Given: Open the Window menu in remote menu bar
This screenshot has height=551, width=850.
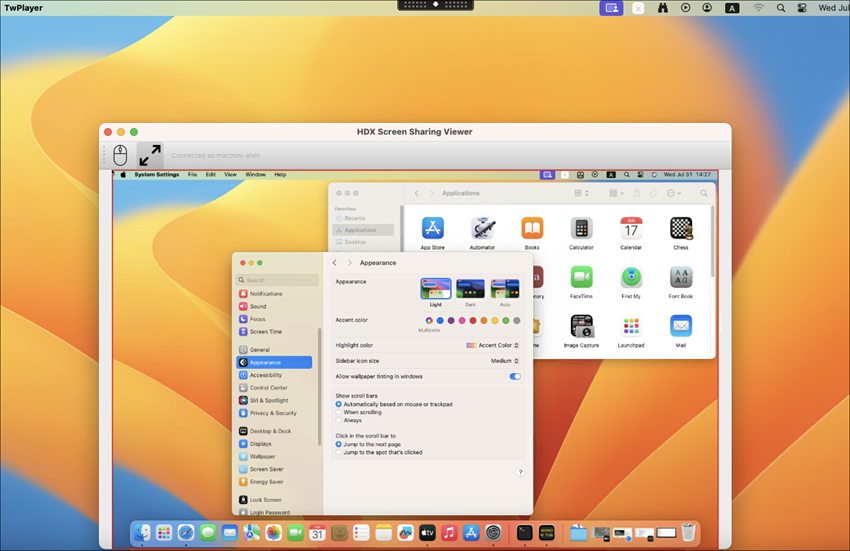Looking at the screenshot, I should coord(255,175).
